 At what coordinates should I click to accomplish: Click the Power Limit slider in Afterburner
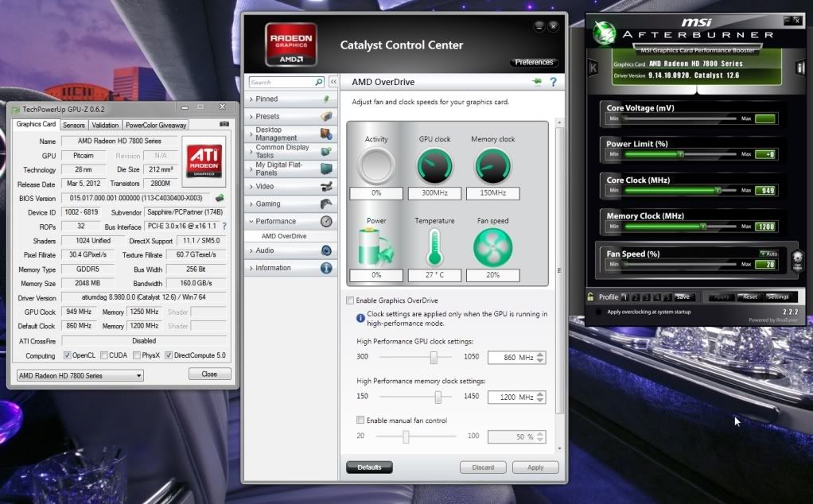679,154
